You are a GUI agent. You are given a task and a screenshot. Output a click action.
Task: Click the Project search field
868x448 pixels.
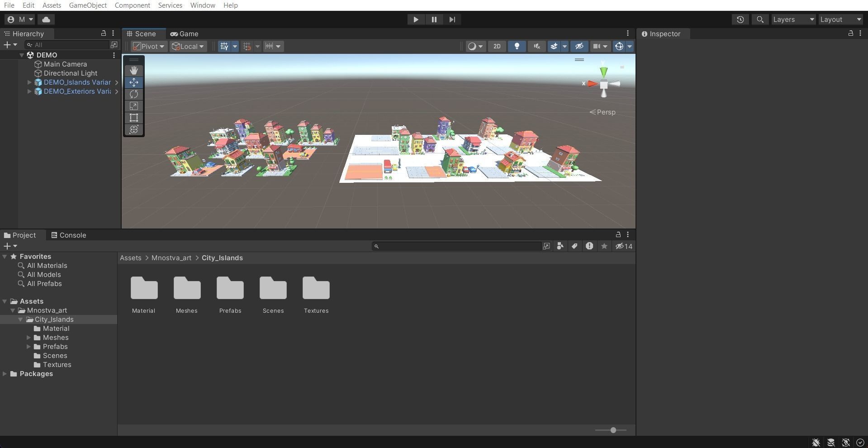[457, 246]
